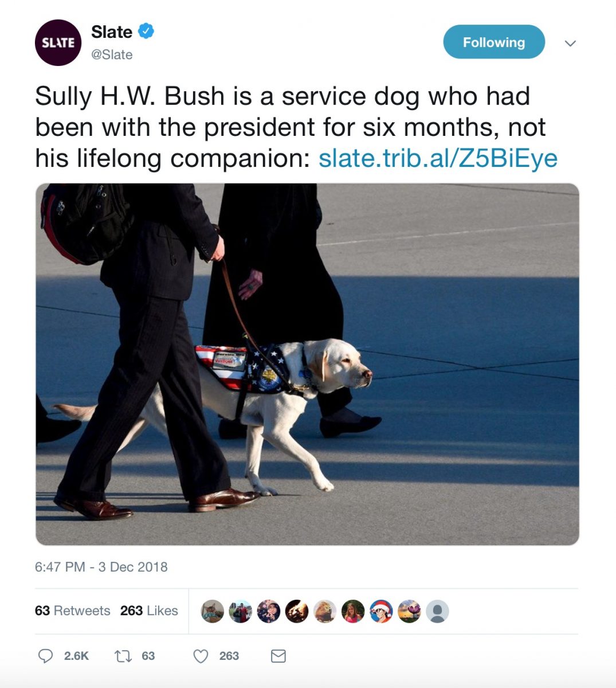Enlarge the service dog photo
Viewport: 616px width, 688px height.
(x=307, y=364)
